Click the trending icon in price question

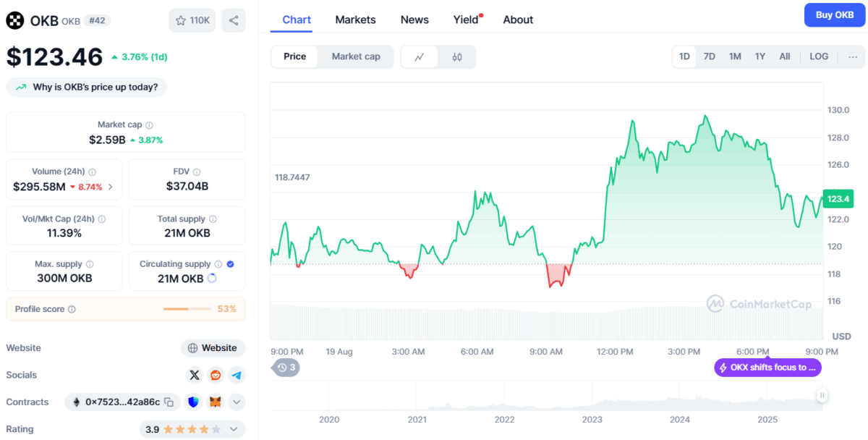pyautogui.click(x=21, y=88)
